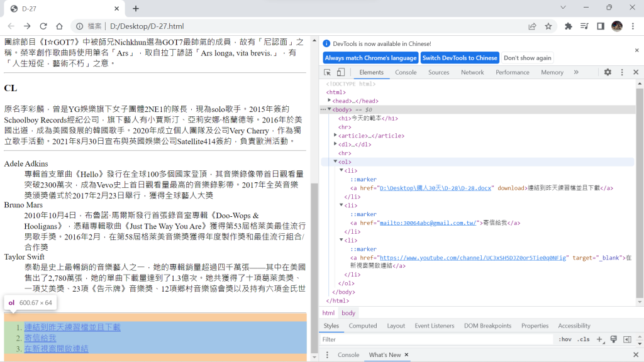
Task: Select the h1 node in DOM tree
Action: [x=368, y=118]
